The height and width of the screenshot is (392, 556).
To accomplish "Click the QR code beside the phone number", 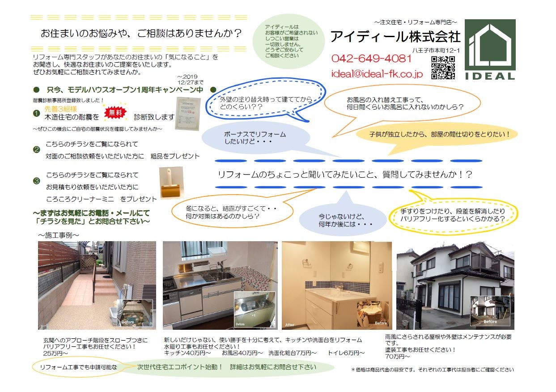I will [443, 68].
